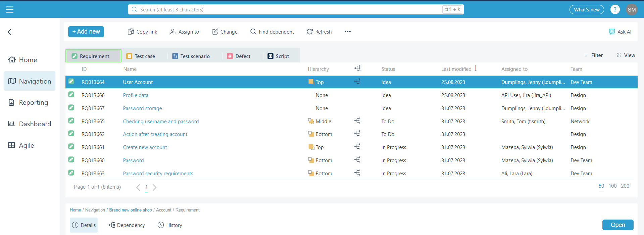644x235 pixels.
Task: Sort by Last modified column
Action: [456, 69]
